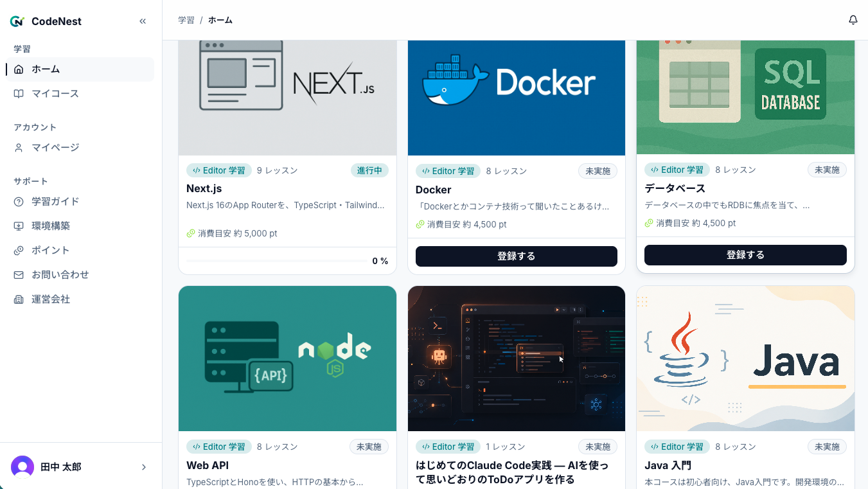
Task: Go to ホーム in the sidebar
Action: pyautogui.click(x=80, y=69)
